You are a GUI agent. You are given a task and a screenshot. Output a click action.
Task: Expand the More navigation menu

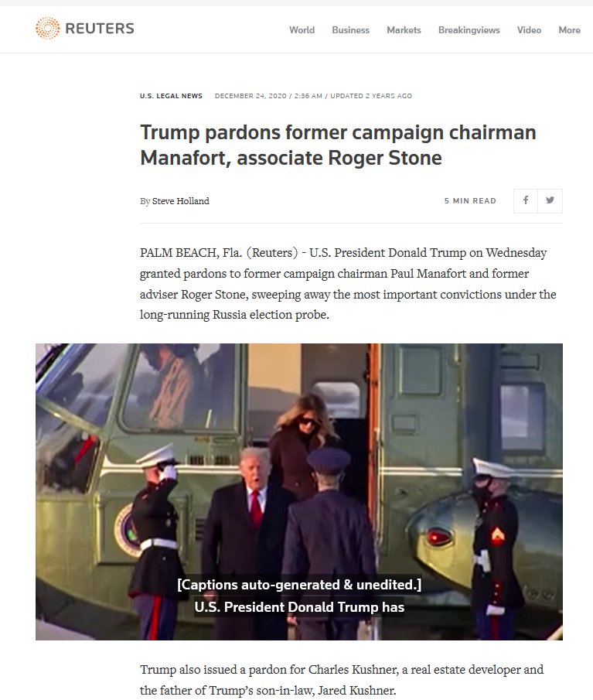coord(569,30)
